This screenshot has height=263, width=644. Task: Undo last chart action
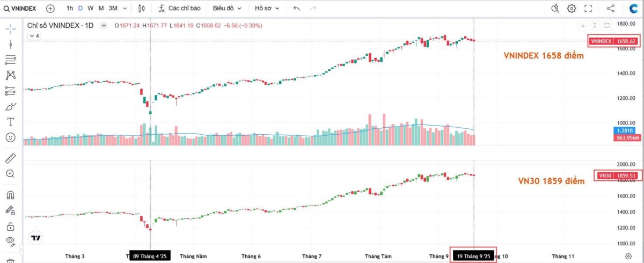pyautogui.click(x=297, y=9)
